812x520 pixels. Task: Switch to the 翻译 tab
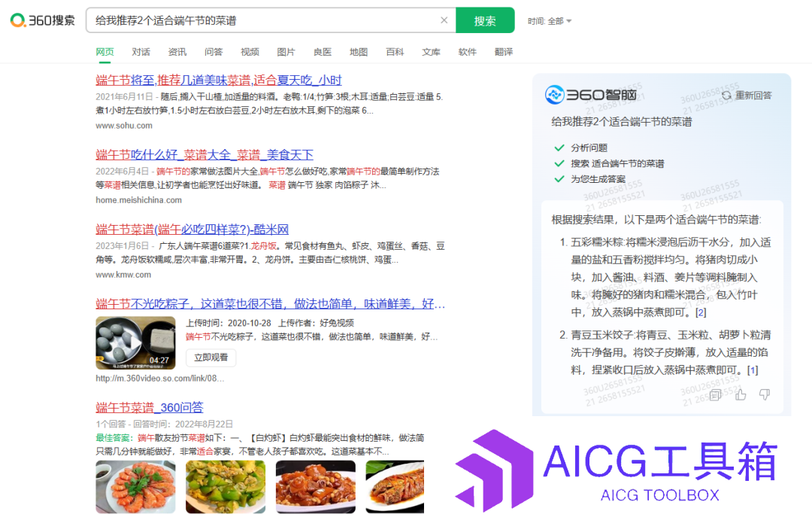click(503, 52)
